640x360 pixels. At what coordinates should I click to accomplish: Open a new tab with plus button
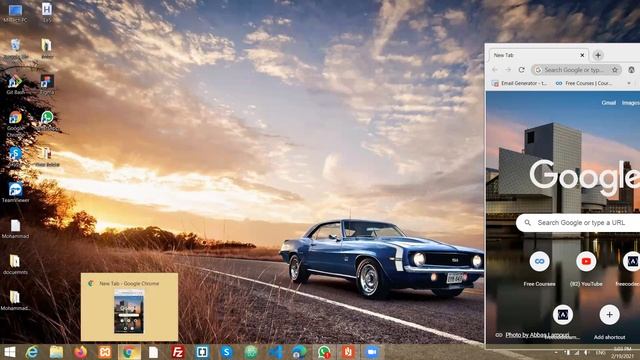click(x=598, y=55)
